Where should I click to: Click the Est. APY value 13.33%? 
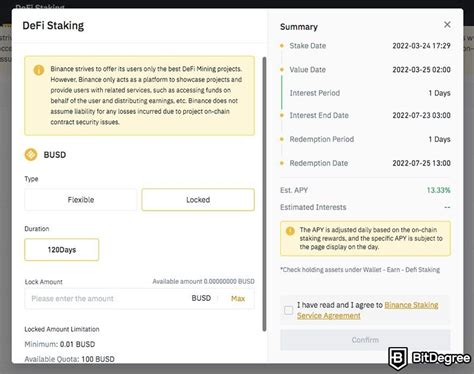click(x=438, y=190)
